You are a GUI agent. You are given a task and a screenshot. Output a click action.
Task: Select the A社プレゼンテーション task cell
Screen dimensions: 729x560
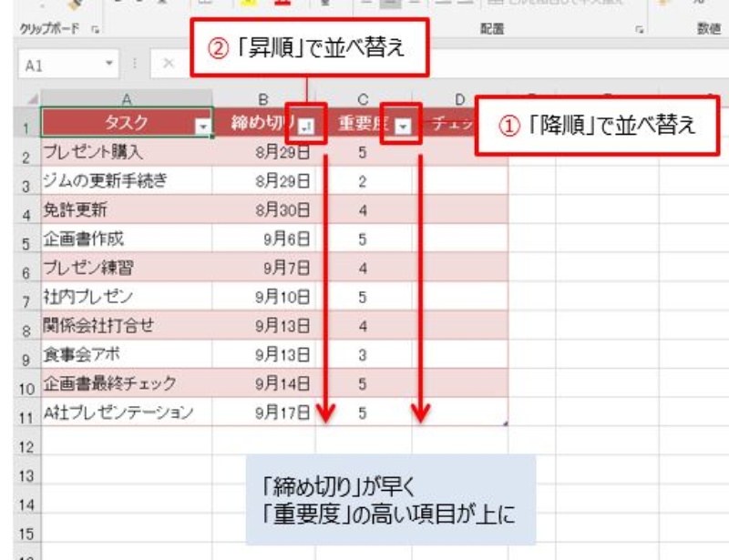pyautogui.click(x=126, y=412)
